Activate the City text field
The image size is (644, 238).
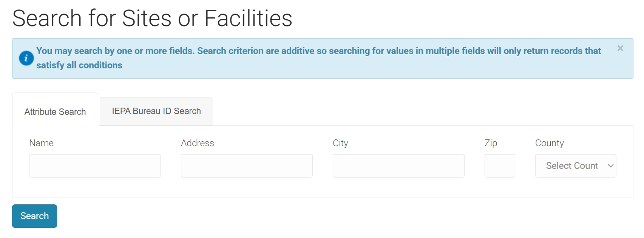(x=398, y=165)
